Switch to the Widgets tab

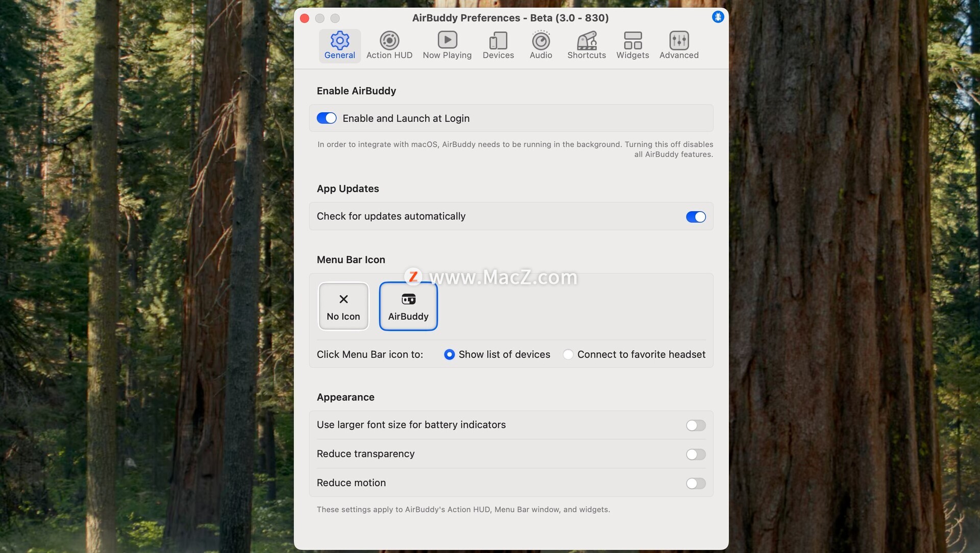(632, 46)
